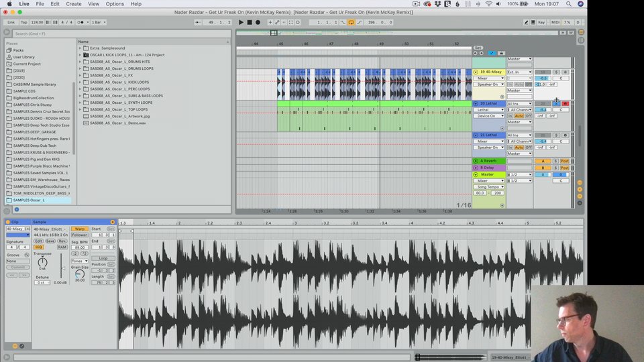Enable Draw Mode pencil icon

tap(526, 22)
